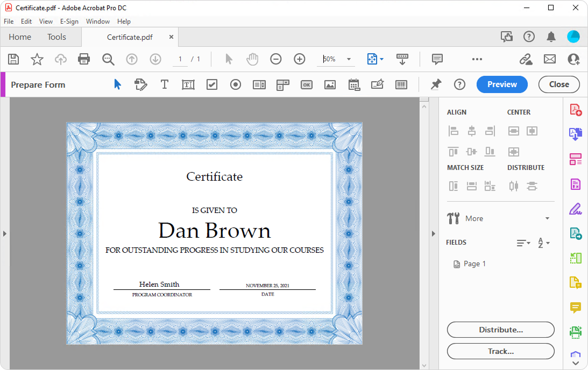Bookmark file with the star icon
The width and height of the screenshot is (588, 370).
point(37,59)
